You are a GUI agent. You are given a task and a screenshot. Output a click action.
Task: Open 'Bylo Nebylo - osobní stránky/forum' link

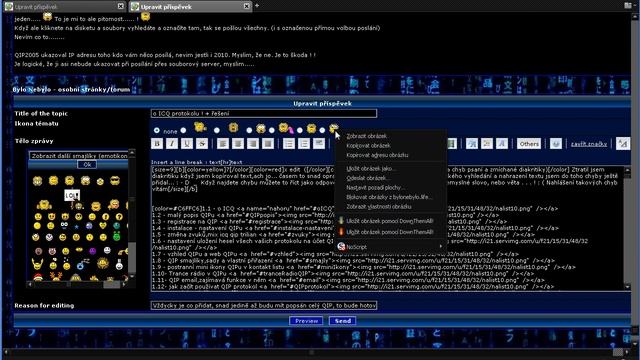click(71, 89)
